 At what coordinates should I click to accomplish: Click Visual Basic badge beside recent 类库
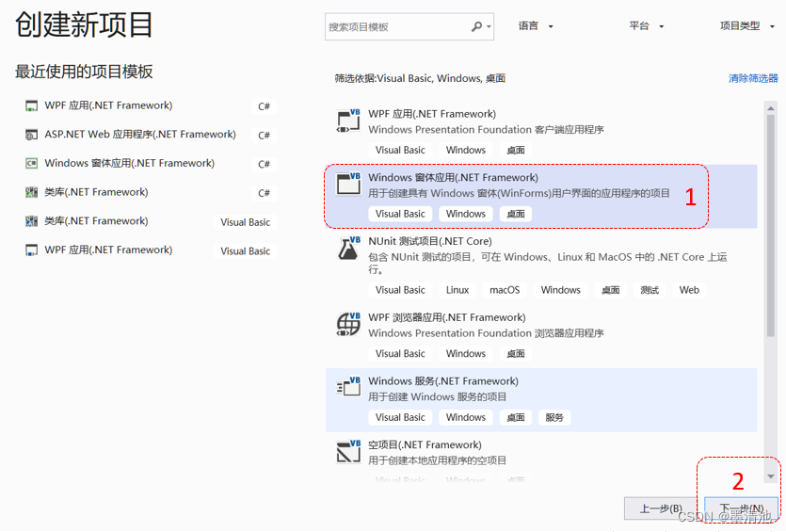(x=245, y=221)
